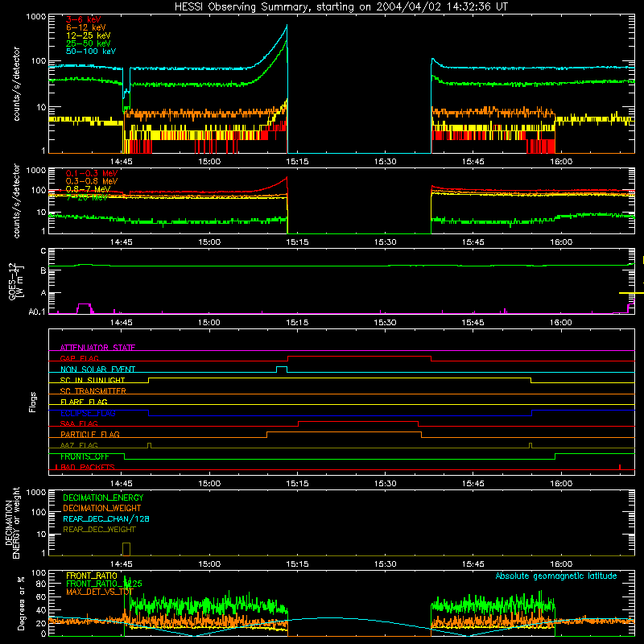Select the FRONTS_OFF flag label
Screen dimensions: 644x644
coord(85,456)
